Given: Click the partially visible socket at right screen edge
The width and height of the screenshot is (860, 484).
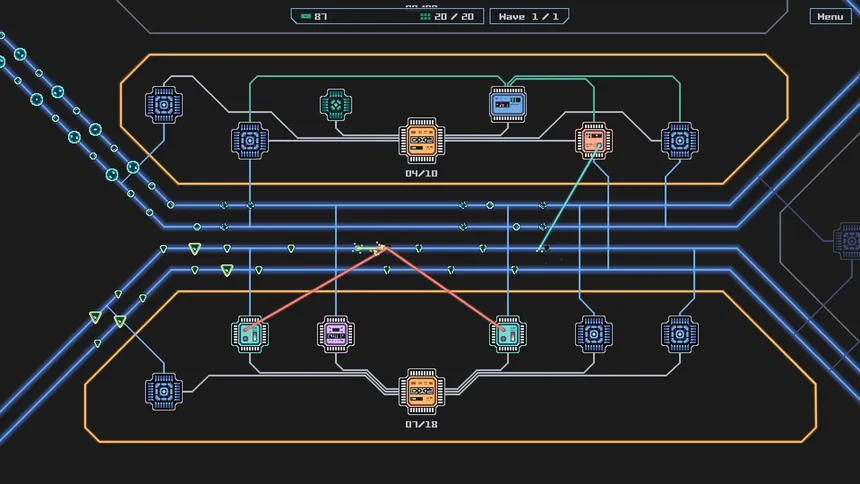Looking at the screenshot, I should pyautogui.click(x=847, y=240).
